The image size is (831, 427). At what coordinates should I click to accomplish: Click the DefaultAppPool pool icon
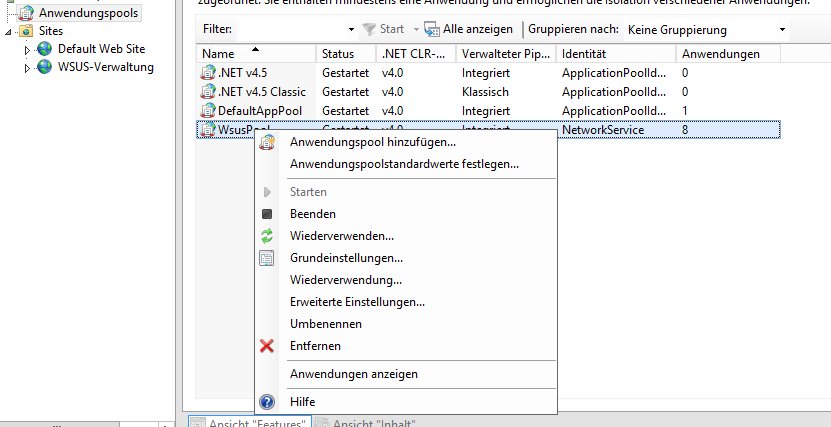point(208,111)
